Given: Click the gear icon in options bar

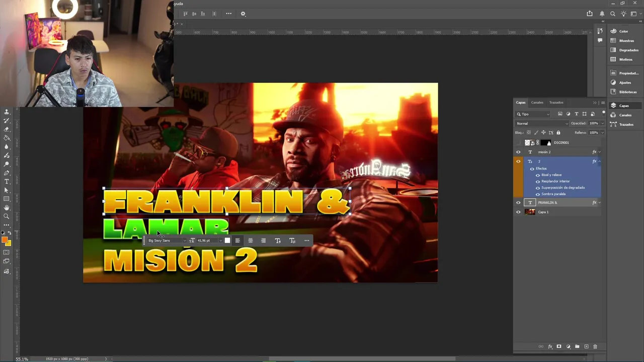Looking at the screenshot, I should coord(243,14).
